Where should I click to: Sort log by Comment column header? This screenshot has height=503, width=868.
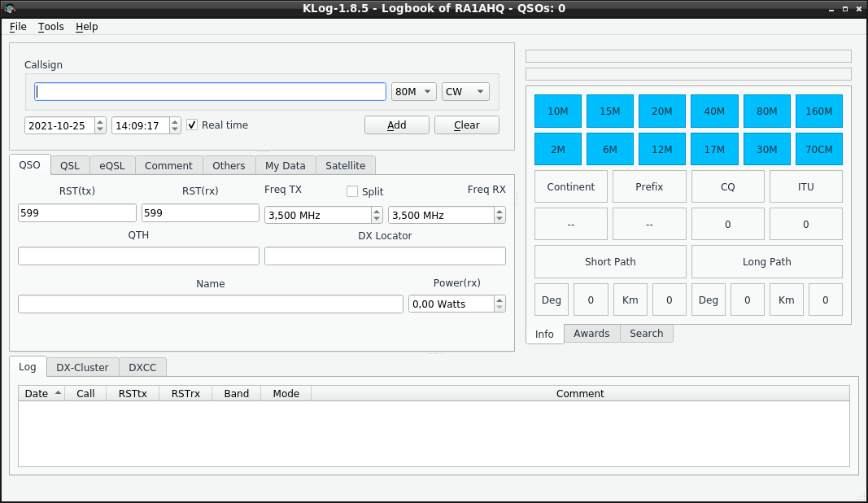tap(580, 393)
